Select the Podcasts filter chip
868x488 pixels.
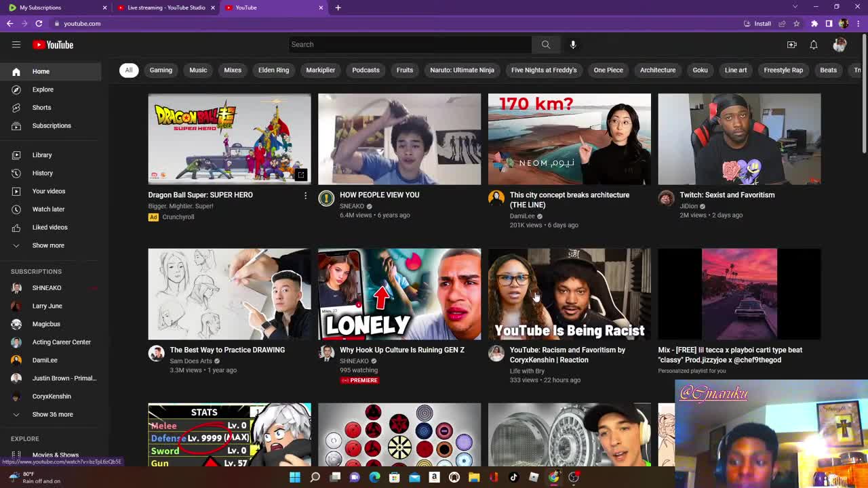366,70
